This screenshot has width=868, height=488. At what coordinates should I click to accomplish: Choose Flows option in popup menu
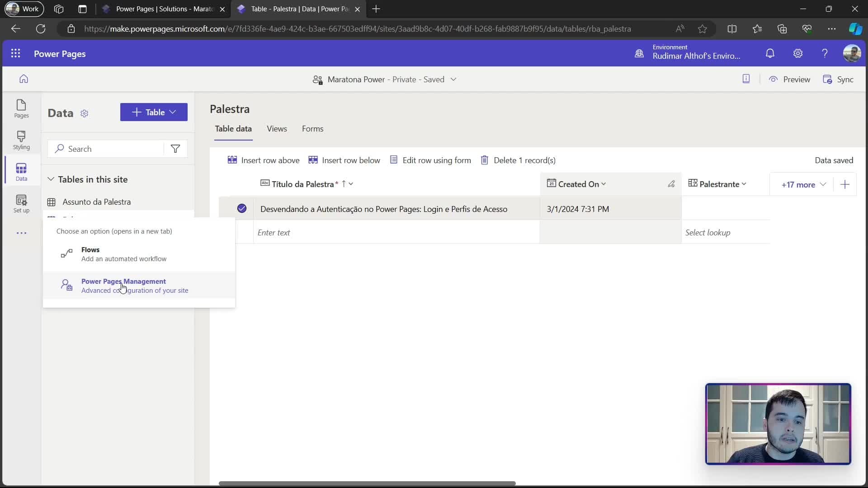pyautogui.click(x=139, y=254)
